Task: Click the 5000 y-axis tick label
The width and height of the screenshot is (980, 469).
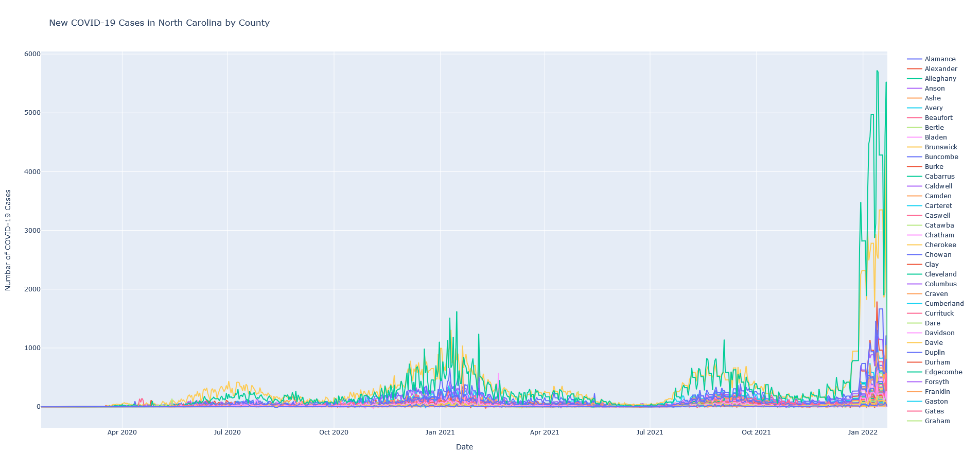Action: 31,113
